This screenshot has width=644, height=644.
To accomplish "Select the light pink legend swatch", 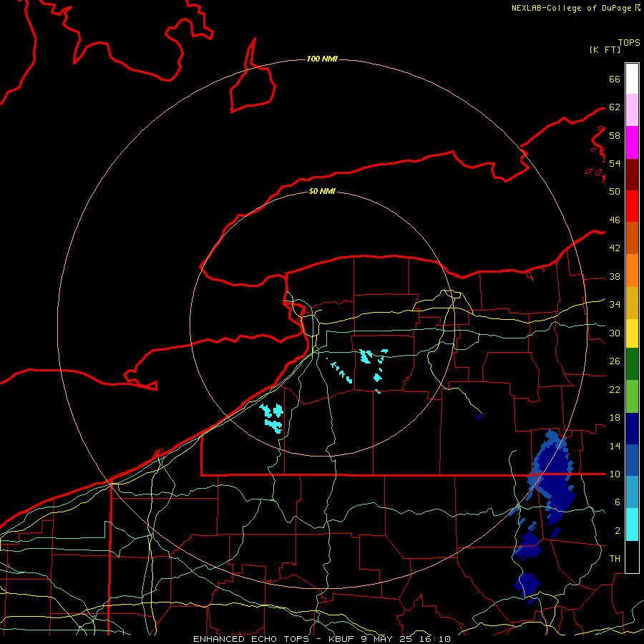I will [632, 110].
